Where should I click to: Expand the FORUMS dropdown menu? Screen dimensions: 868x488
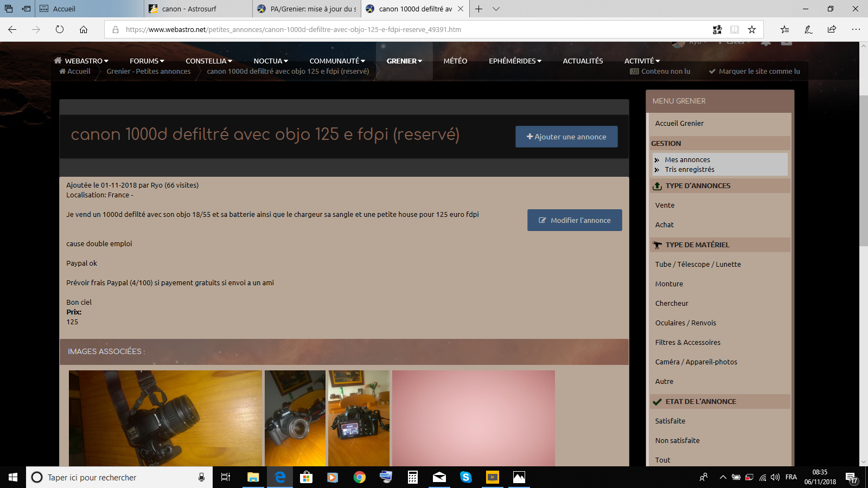[147, 61]
